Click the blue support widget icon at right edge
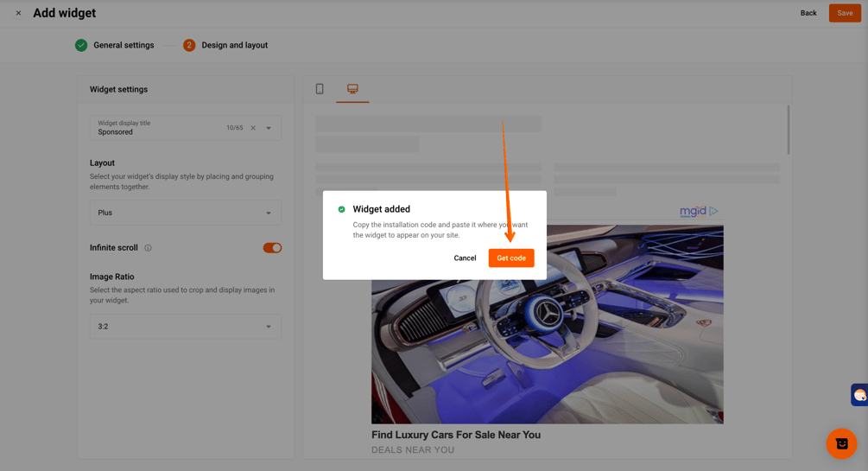This screenshot has height=471, width=868. (859, 395)
